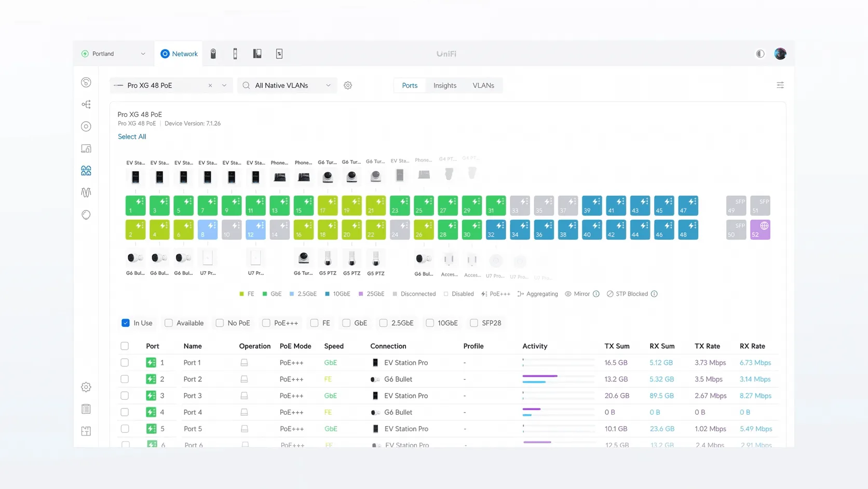The image size is (868, 489).
Task: Show Mirror legend info icon
Action: pos(596,294)
